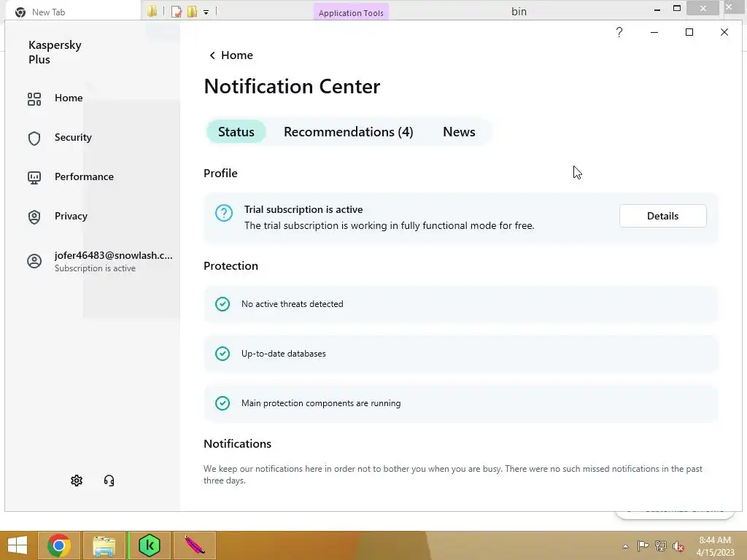Screen dimensions: 747x560
Task: Expand Explorer quick access toolbar dropdown
Action: (x=206, y=12)
